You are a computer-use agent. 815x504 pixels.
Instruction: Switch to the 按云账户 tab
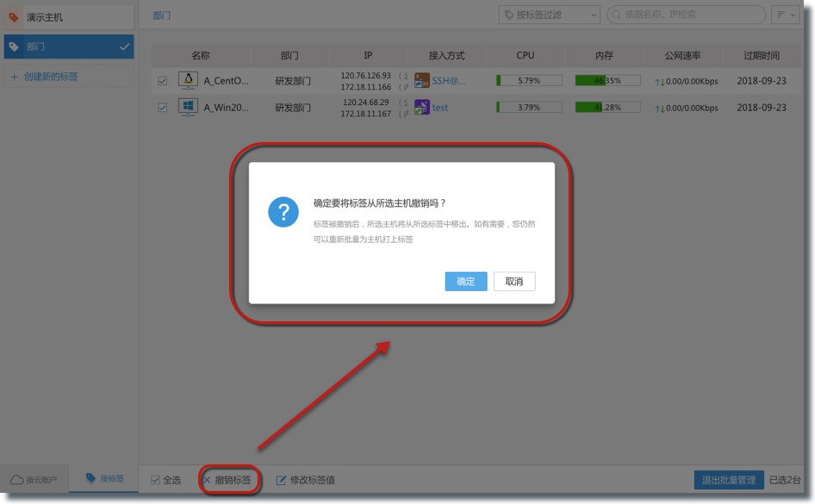[x=34, y=479]
